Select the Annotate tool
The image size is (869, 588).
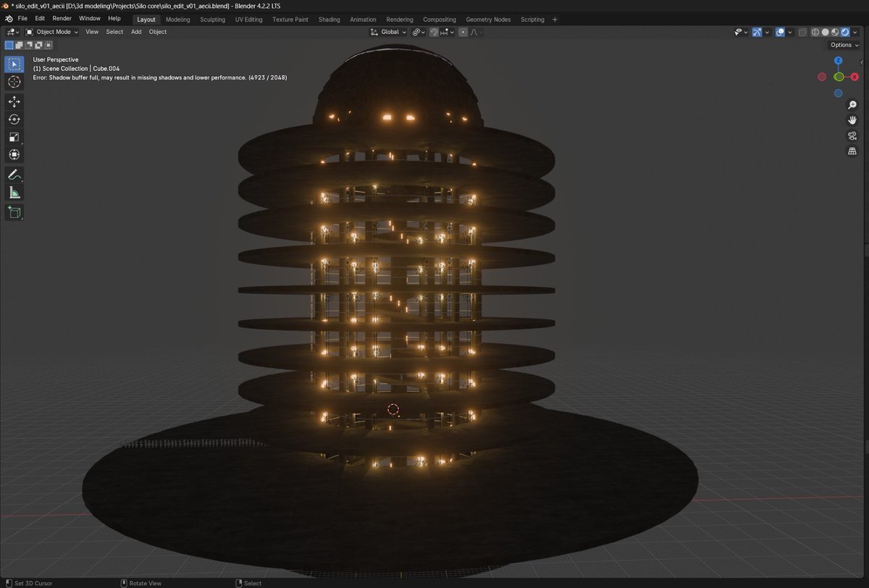point(14,175)
